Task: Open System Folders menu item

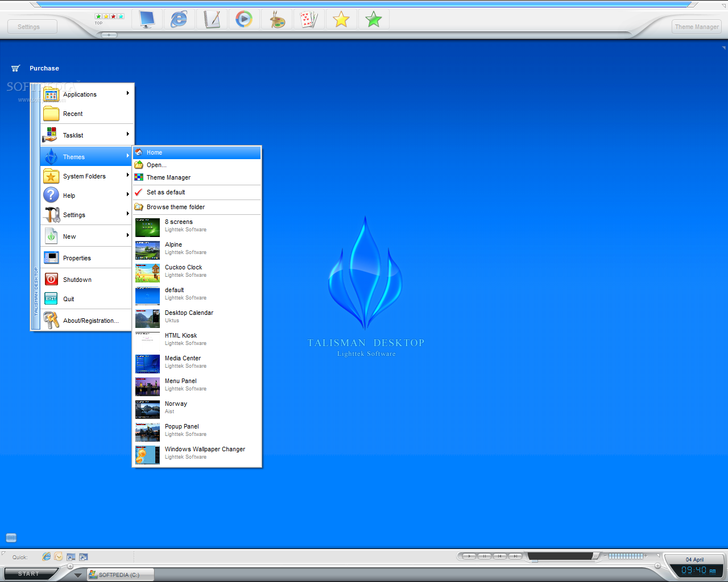Action: coord(86,176)
